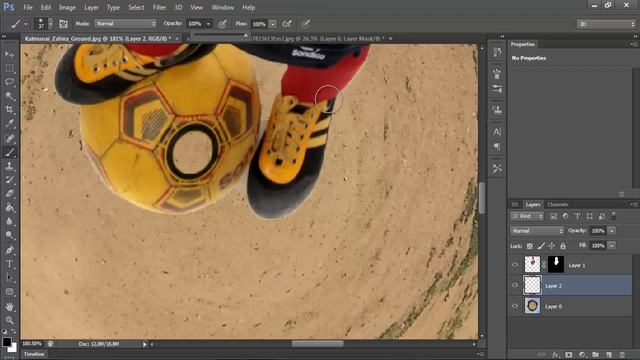This screenshot has height=360, width=640.
Task: Click the horizontal canvas scrollbar
Action: (x=318, y=344)
